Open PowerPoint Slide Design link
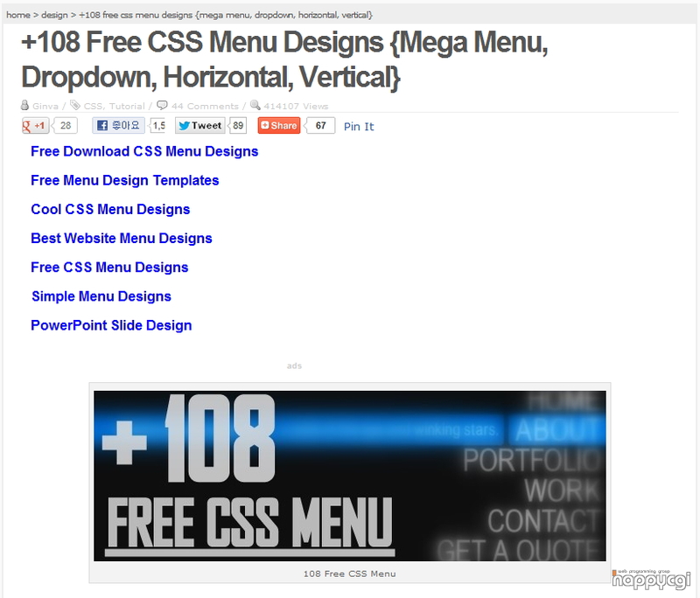This screenshot has height=598, width=700. pyautogui.click(x=112, y=325)
